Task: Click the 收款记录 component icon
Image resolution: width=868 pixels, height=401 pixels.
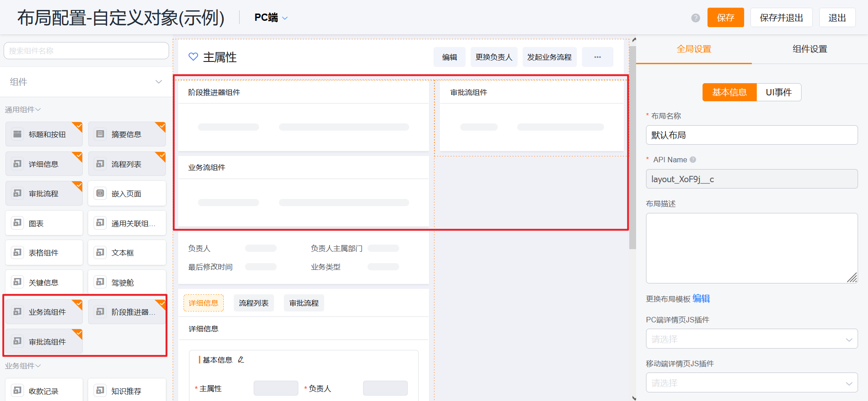Action: [x=17, y=391]
